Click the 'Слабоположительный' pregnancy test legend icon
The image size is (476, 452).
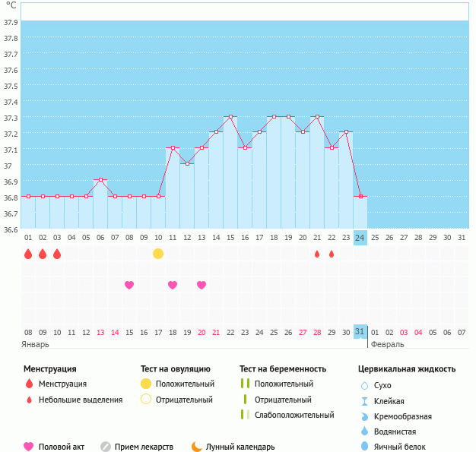(x=244, y=415)
